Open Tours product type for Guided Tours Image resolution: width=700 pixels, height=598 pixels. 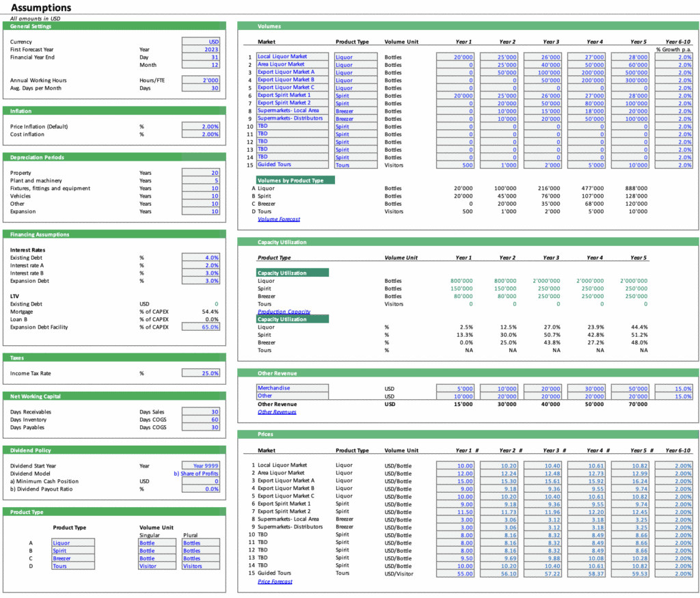tap(355, 165)
